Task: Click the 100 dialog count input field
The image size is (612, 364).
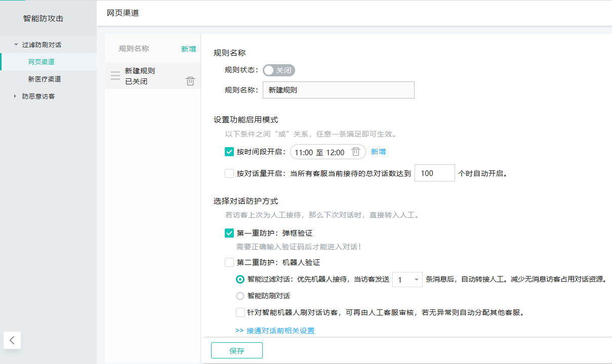Action: (434, 173)
